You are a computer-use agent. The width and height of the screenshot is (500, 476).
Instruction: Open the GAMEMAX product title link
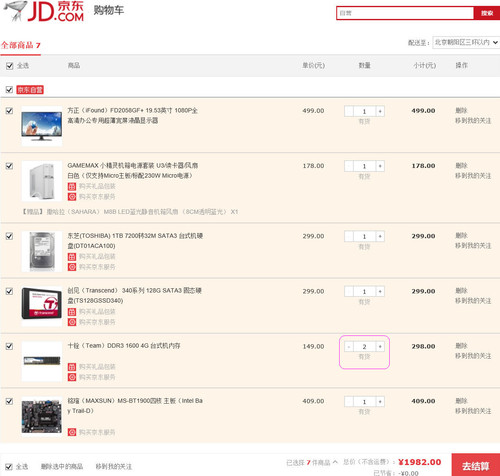[x=133, y=170]
